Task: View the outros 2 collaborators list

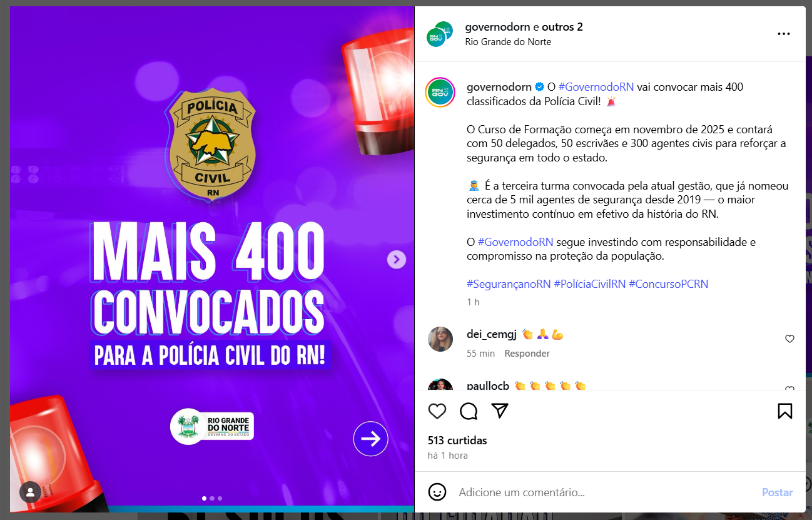Action: [x=562, y=27]
